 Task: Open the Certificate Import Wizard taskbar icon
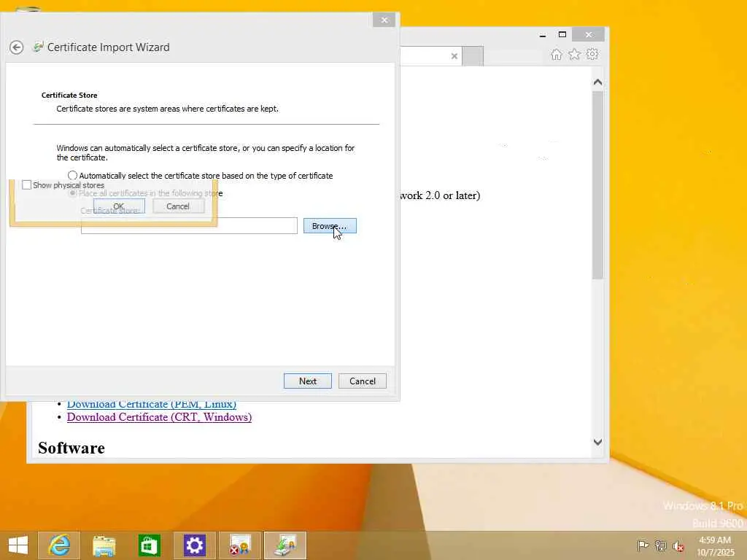click(x=285, y=545)
